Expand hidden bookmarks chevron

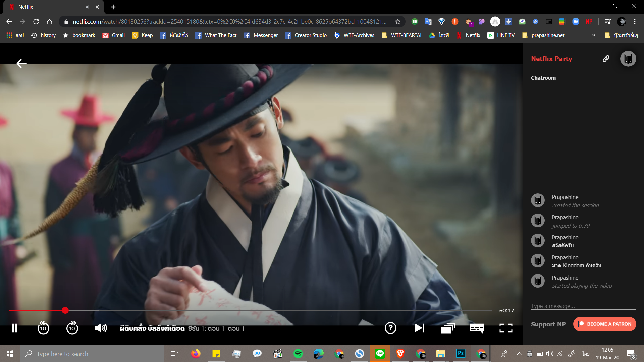coord(593,35)
